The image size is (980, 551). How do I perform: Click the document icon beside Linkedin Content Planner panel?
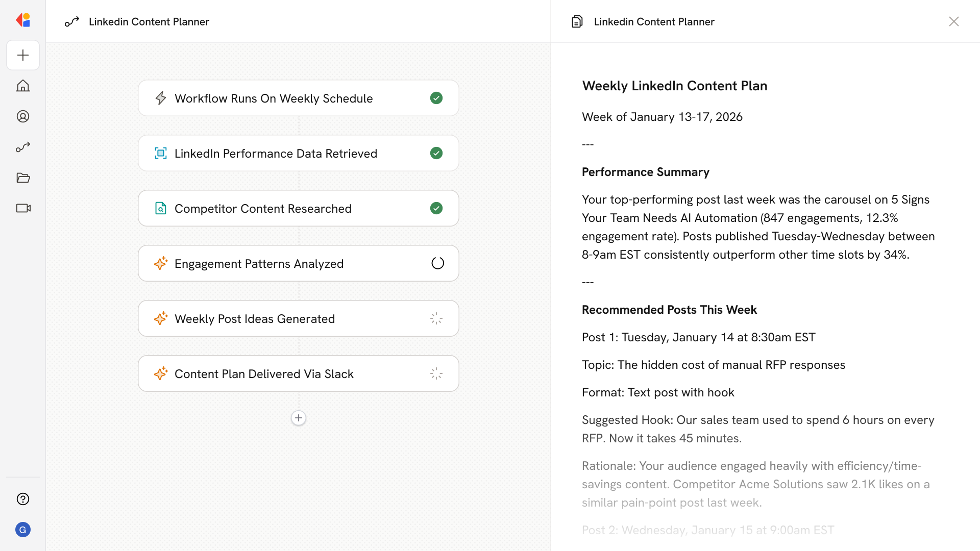click(577, 21)
